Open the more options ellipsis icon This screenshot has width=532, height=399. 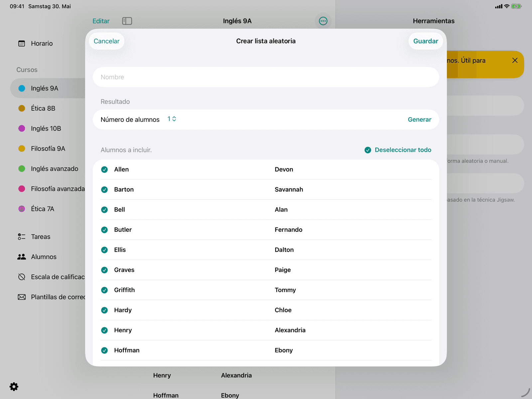[323, 21]
